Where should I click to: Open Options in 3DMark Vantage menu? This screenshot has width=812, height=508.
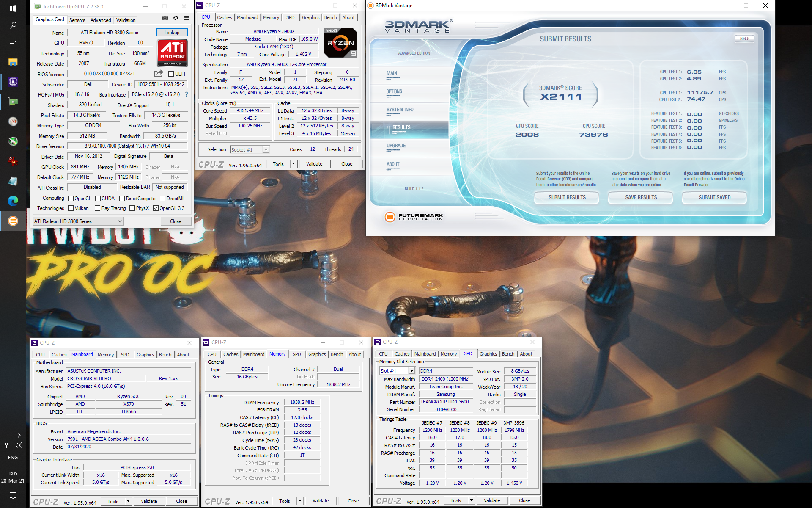[x=394, y=91]
